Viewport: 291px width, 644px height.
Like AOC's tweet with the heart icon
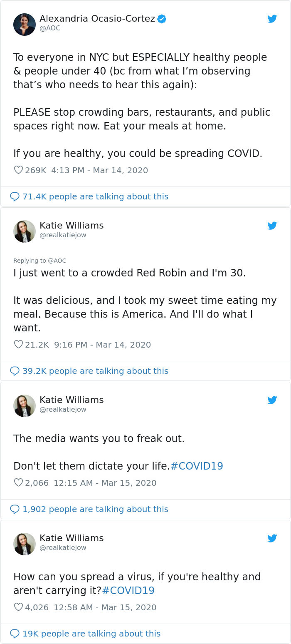pyautogui.click(x=17, y=170)
